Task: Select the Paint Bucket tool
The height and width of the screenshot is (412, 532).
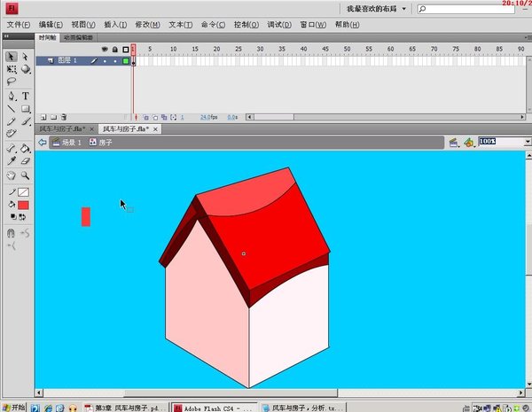Action: pos(25,148)
